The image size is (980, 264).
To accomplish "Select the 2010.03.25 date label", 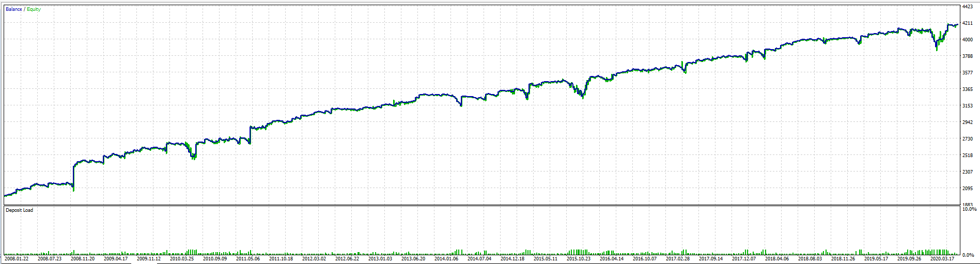I will pyautogui.click(x=182, y=259).
